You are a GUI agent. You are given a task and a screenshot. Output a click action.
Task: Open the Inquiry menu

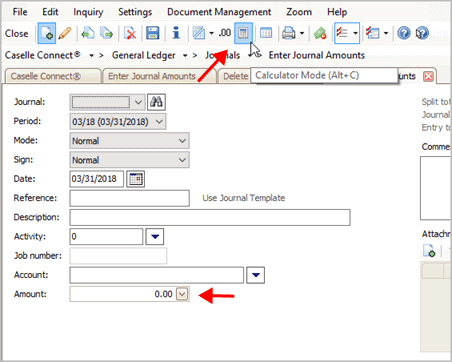(88, 12)
